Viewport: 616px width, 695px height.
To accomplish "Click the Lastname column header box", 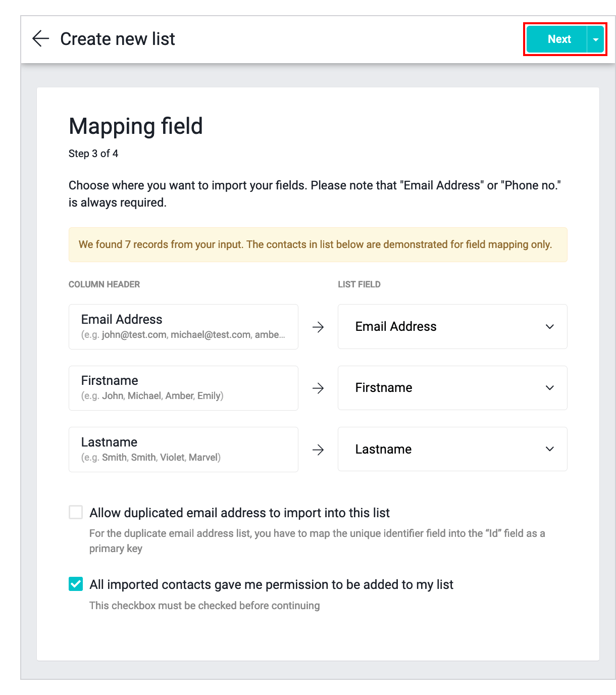I will pyautogui.click(x=183, y=450).
